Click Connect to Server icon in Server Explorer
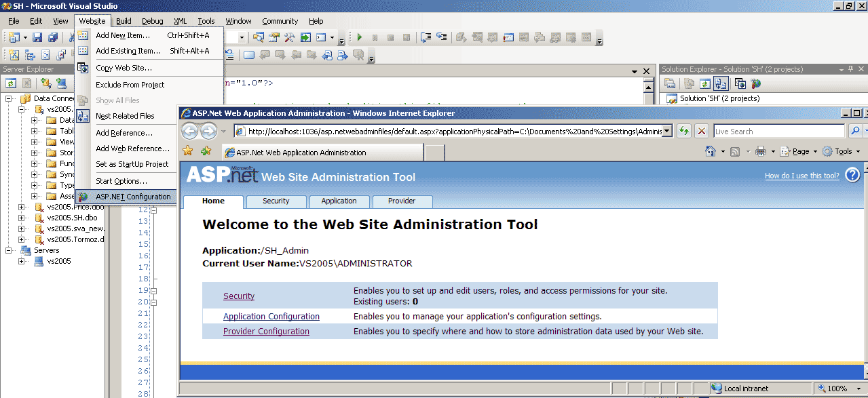Viewport: 868px width, 398px height. click(62, 83)
